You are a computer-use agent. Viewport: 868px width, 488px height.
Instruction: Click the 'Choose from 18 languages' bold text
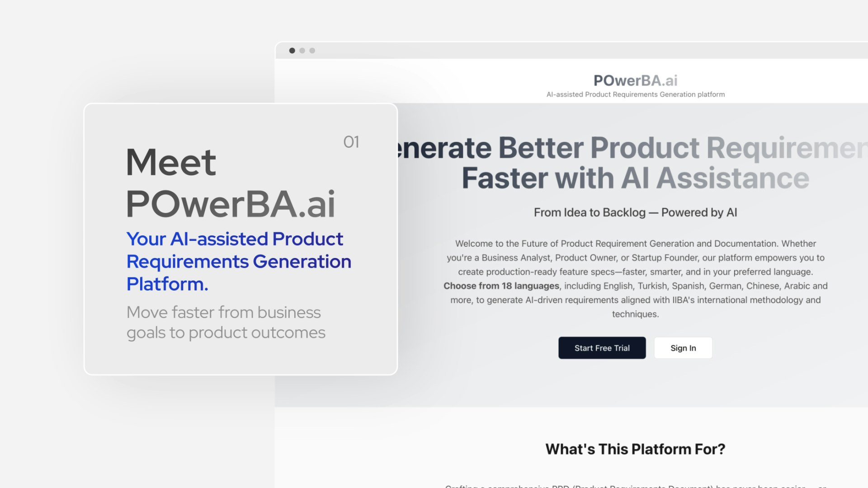501,286
